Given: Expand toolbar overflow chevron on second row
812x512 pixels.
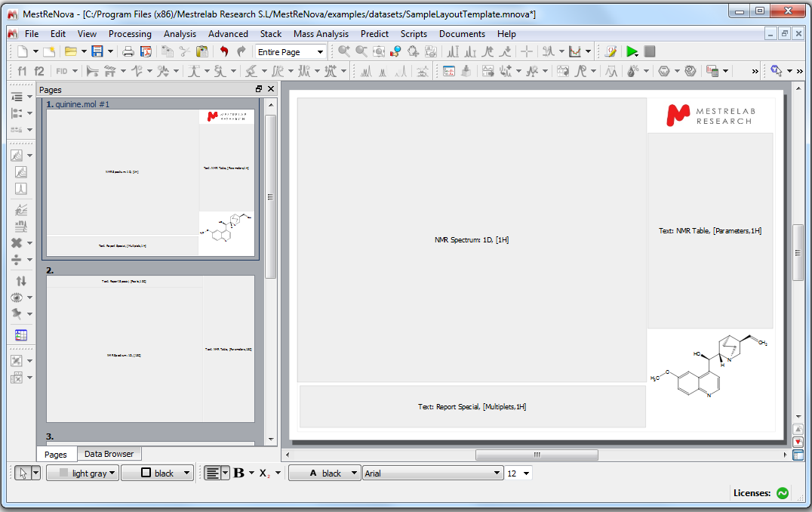Looking at the screenshot, I should click(755, 72).
